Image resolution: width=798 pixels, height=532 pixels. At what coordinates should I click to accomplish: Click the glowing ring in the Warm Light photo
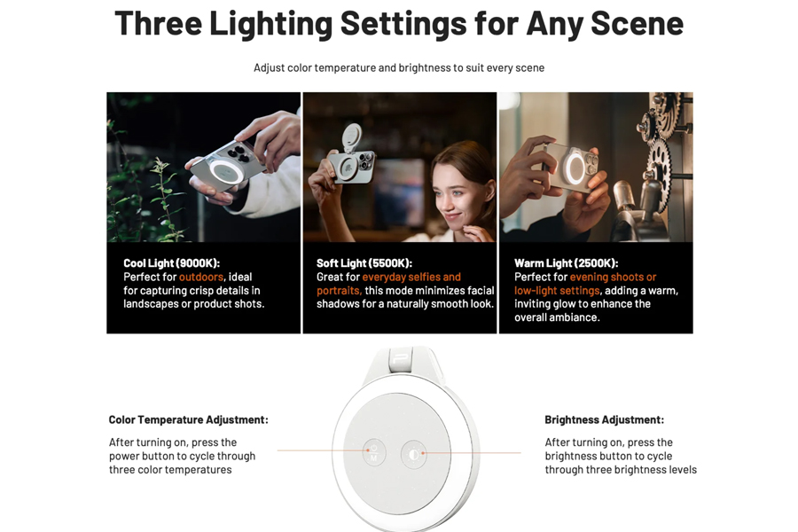click(x=576, y=168)
